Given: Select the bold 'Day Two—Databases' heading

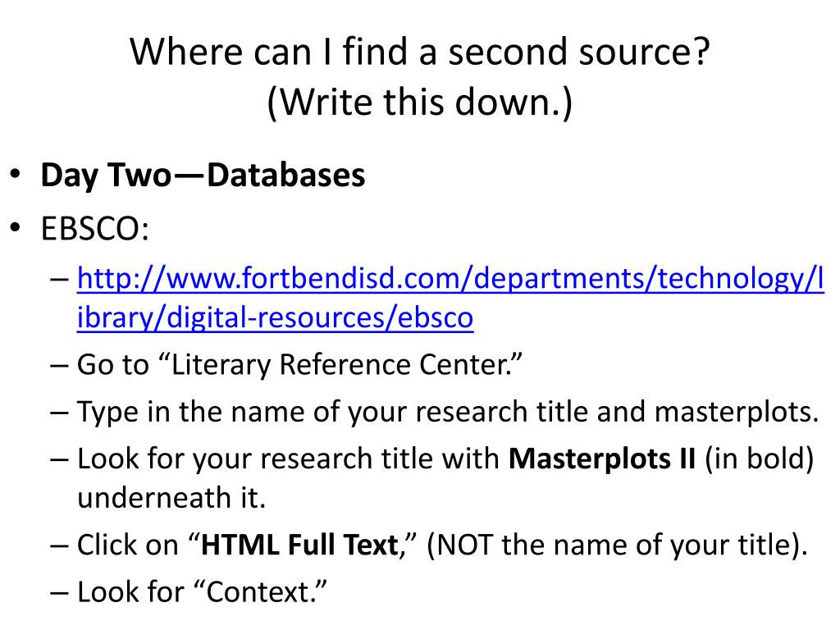Looking at the screenshot, I should tap(203, 176).
